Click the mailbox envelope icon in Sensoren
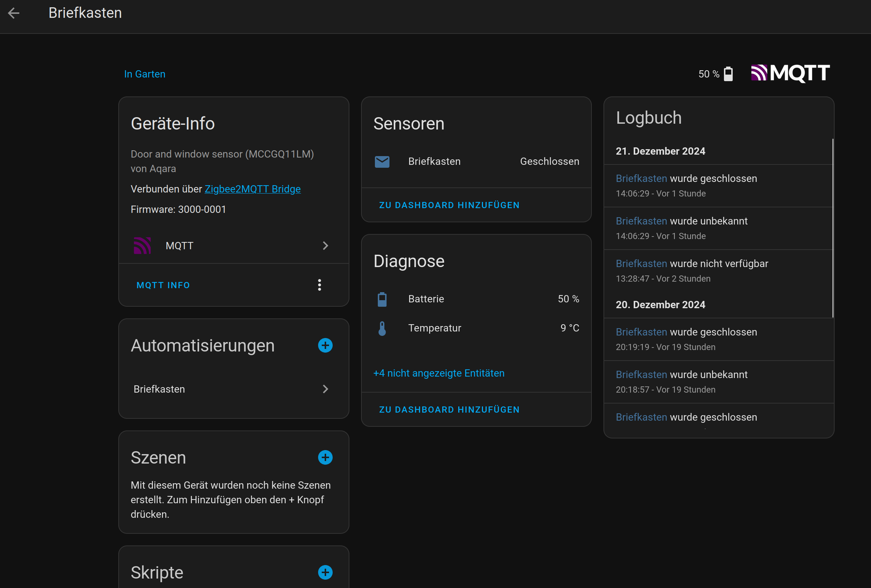The height and width of the screenshot is (588, 871). [x=382, y=162]
